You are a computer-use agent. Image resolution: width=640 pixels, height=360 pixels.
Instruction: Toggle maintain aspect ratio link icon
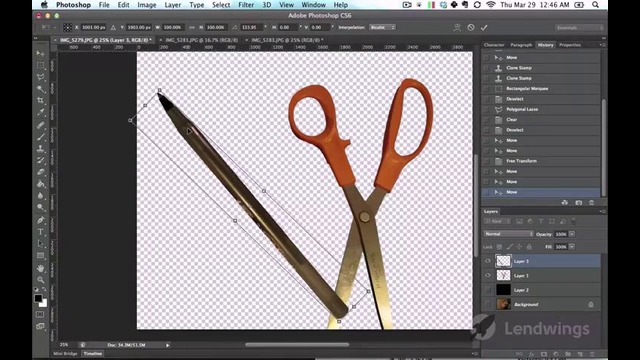coord(192,27)
